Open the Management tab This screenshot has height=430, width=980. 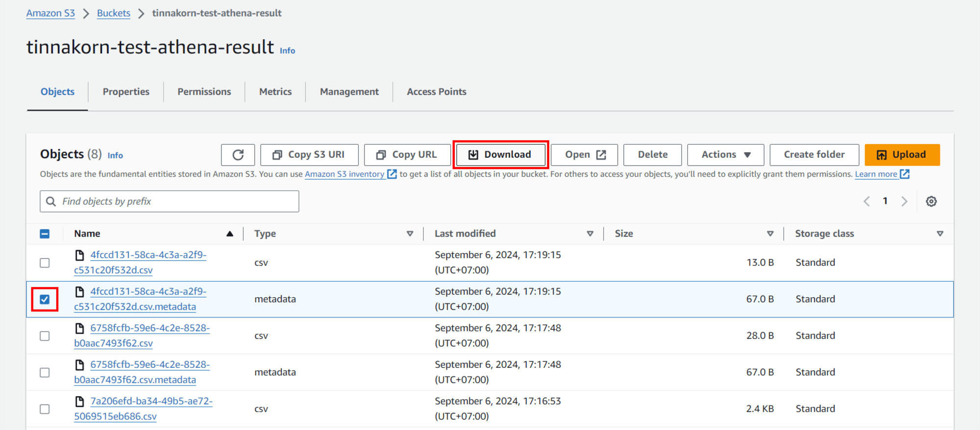tap(349, 92)
